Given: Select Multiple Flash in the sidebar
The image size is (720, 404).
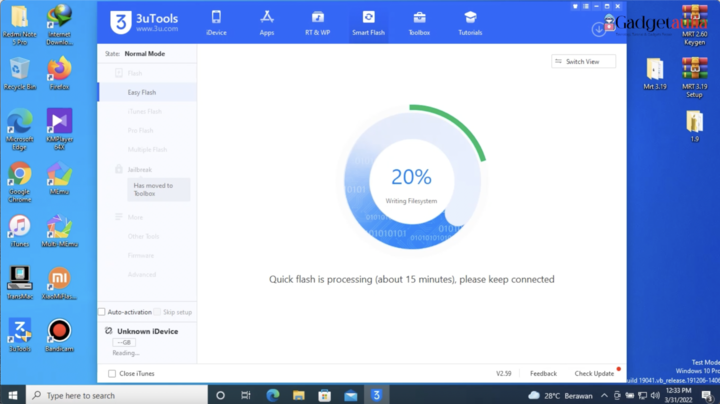Looking at the screenshot, I should click(148, 150).
